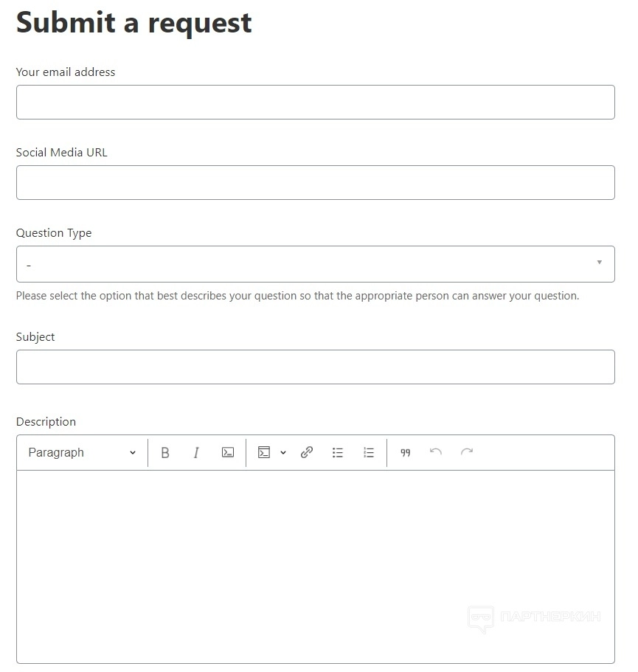The height and width of the screenshot is (672, 638).
Task: Insert a hyperlink in the description
Action: click(x=307, y=453)
